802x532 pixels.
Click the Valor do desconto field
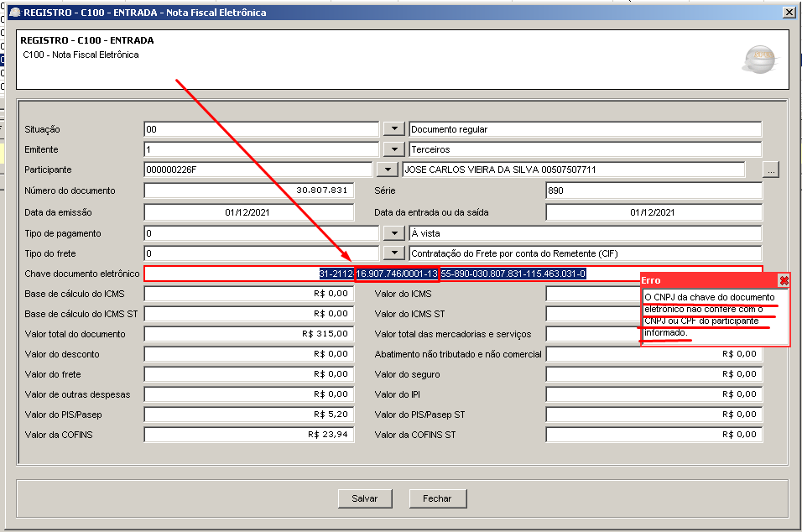click(248, 354)
